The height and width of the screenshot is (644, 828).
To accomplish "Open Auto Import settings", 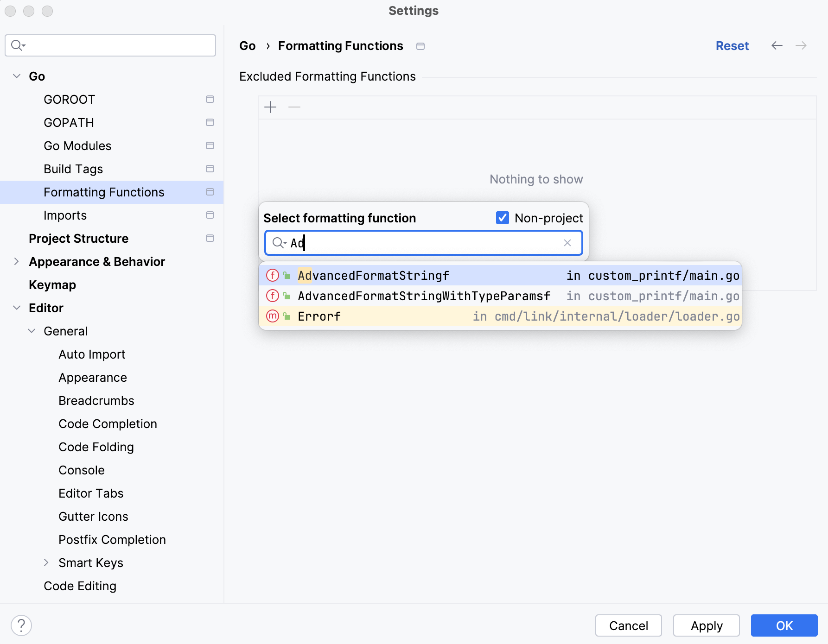I will tap(92, 354).
